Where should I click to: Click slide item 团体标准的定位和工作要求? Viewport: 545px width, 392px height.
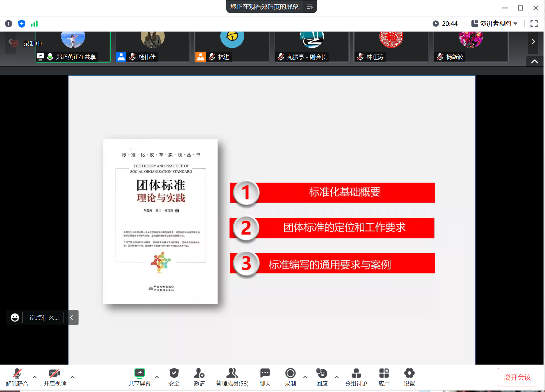[332, 228]
